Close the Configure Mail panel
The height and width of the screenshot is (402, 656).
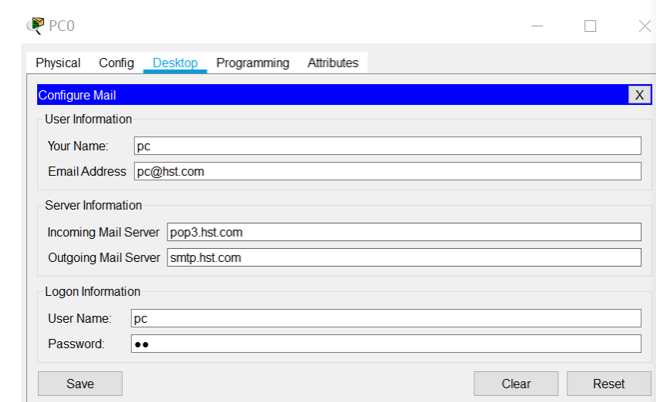coord(639,95)
